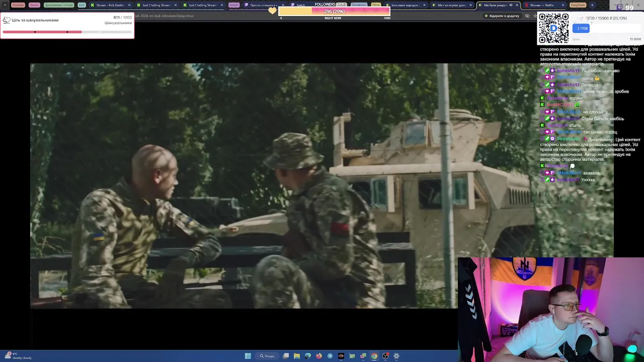Click chat message 'подвиг'
The width and height of the screenshot is (644, 362).
[x=576, y=98]
